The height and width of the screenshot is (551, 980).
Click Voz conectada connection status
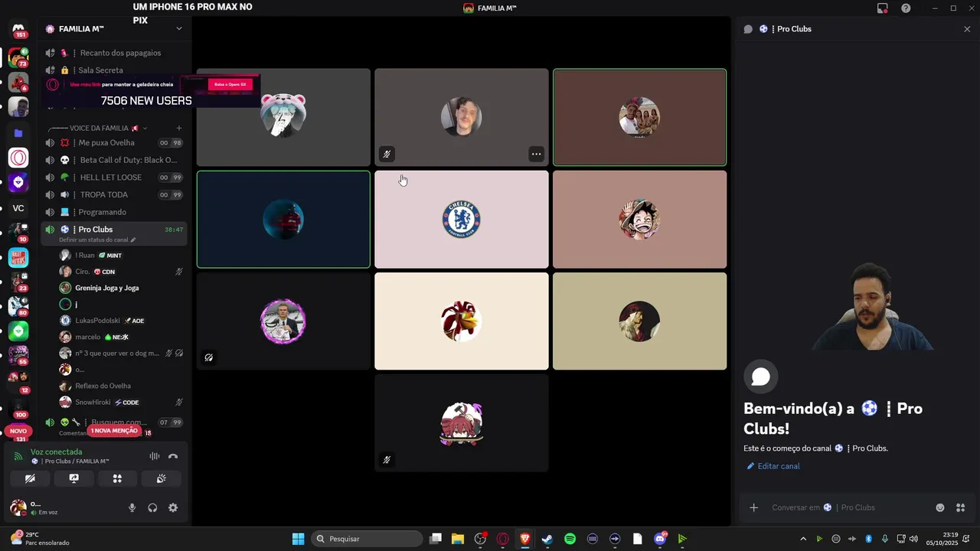click(56, 452)
